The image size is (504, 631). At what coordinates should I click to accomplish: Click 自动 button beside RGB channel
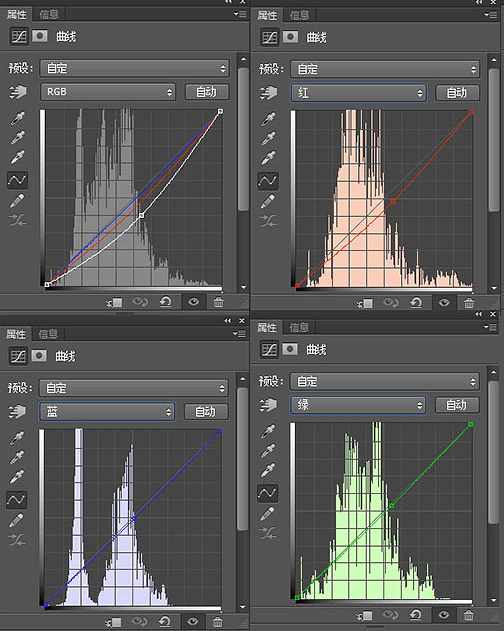tap(207, 92)
